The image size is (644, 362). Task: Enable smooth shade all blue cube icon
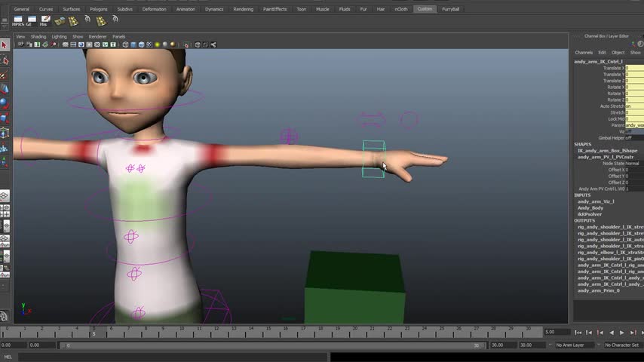tap(133, 44)
